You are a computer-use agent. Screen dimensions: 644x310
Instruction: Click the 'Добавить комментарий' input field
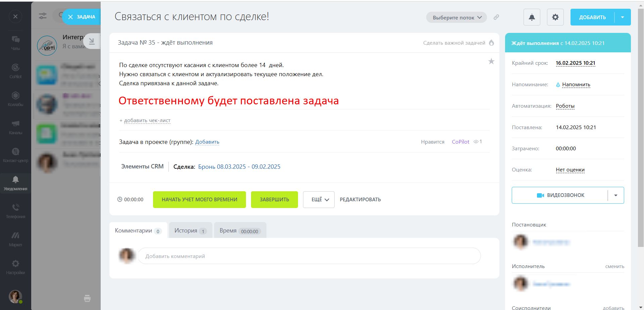coord(309,256)
